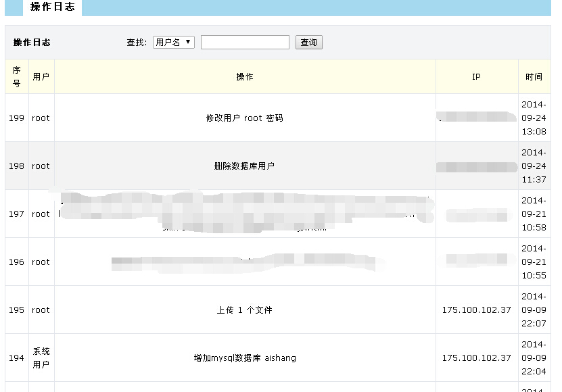Click IP 175.100.102.37 in row 195
The width and height of the screenshot is (562, 392).
(476, 310)
